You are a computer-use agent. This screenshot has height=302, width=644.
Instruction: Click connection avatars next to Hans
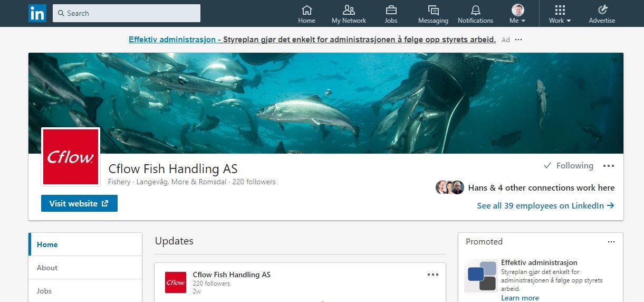[450, 187]
